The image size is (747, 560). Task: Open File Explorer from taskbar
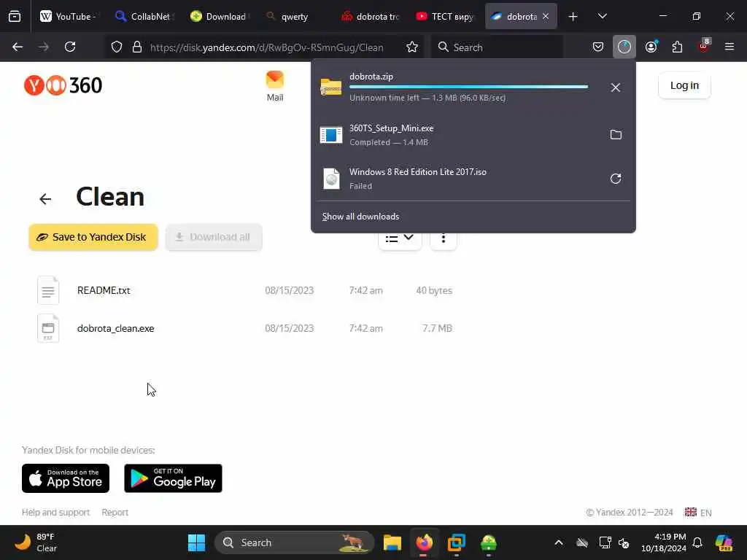(392, 542)
